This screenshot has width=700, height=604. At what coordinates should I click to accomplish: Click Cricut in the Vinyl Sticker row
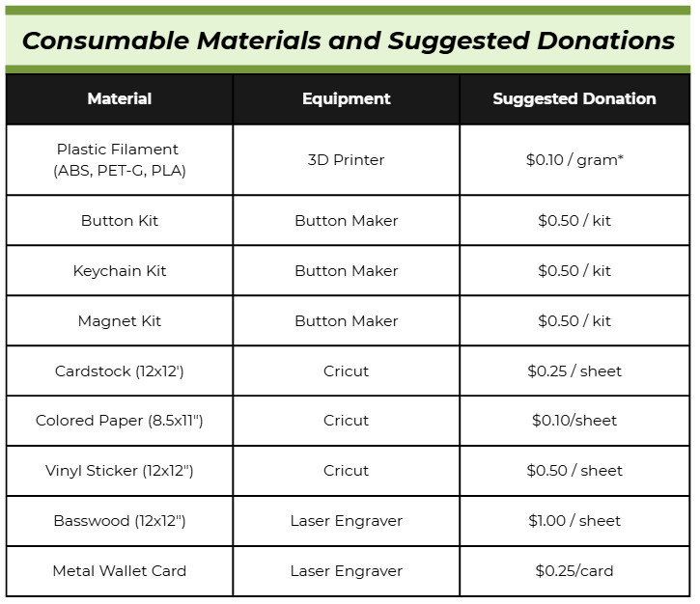click(x=347, y=471)
